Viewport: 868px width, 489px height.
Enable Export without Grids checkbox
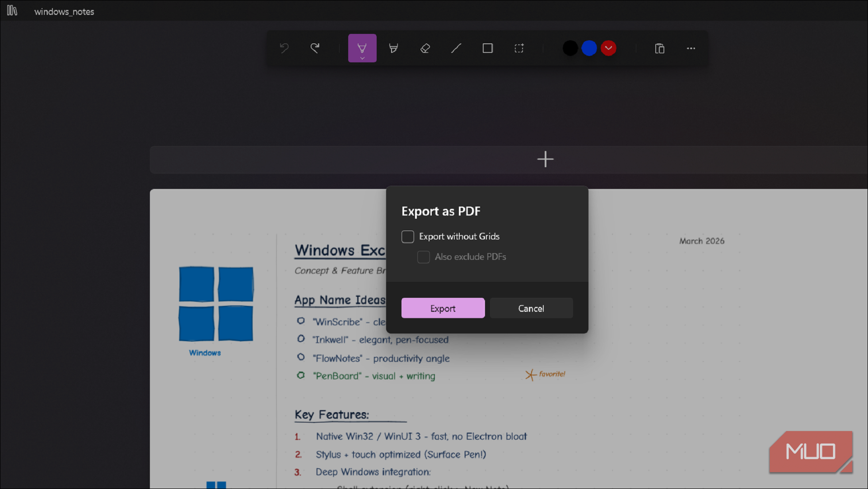pos(408,236)
